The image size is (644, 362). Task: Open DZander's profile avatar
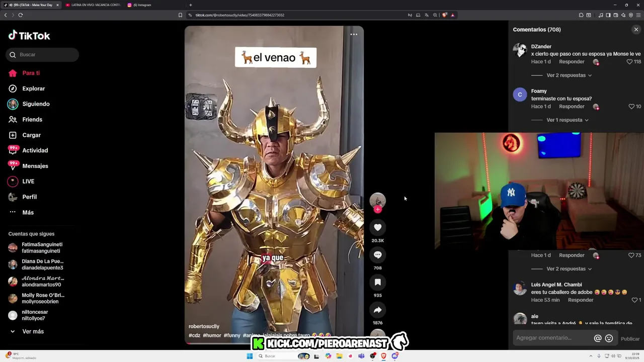[x=520, y=50]
